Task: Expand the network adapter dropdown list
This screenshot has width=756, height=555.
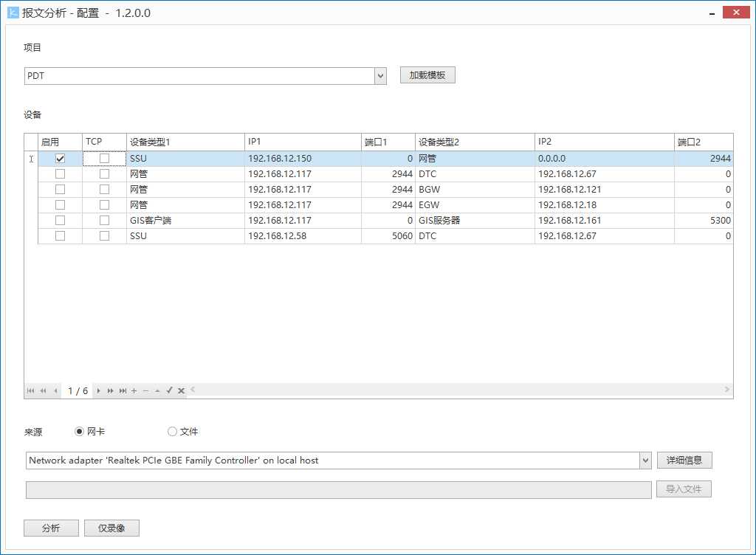Action: coord(645,461)
